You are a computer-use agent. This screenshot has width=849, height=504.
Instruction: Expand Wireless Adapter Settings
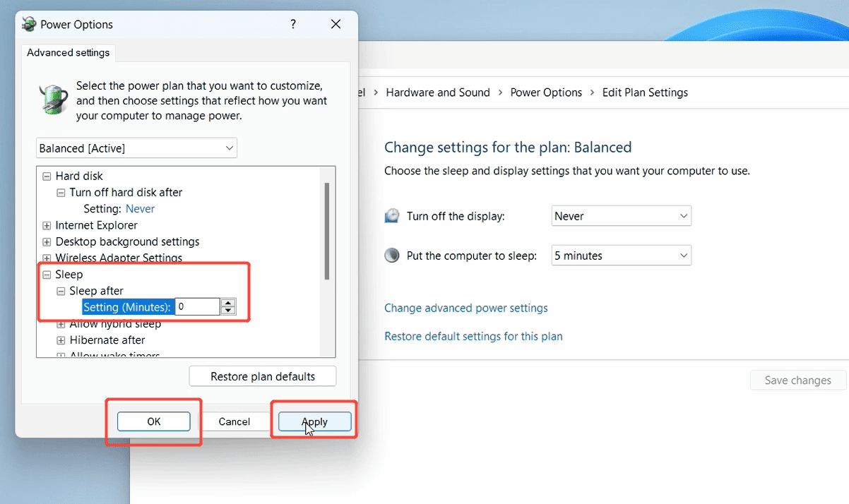click(x=46, y=258)
